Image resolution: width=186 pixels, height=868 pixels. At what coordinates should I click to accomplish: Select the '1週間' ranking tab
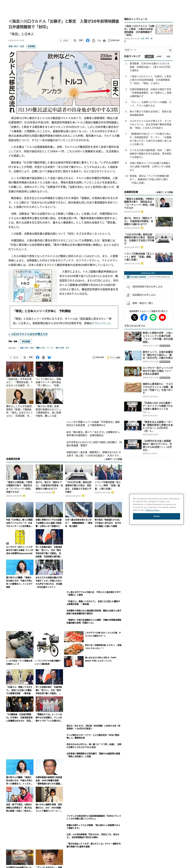[x=168, y=57]
